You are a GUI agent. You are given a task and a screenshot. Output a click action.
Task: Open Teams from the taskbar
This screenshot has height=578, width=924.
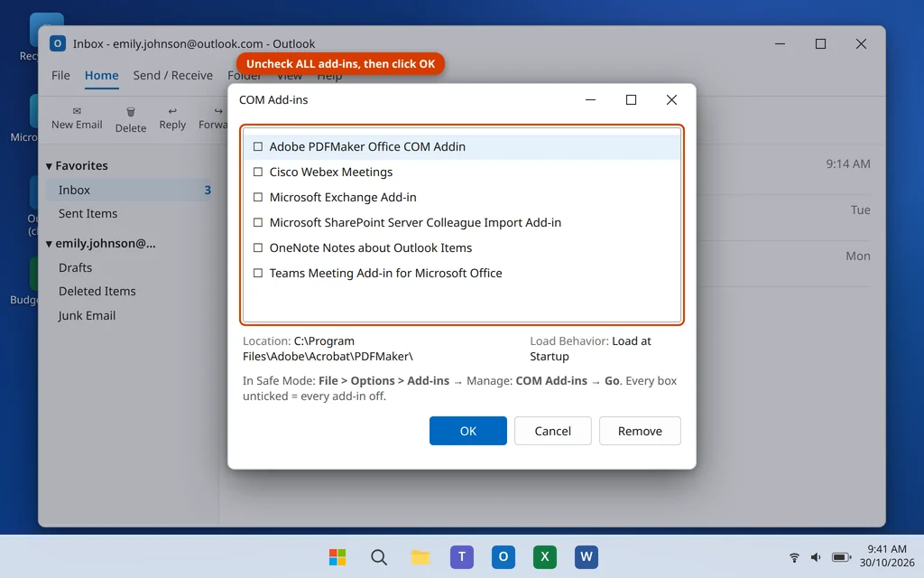tap(462, 556)
